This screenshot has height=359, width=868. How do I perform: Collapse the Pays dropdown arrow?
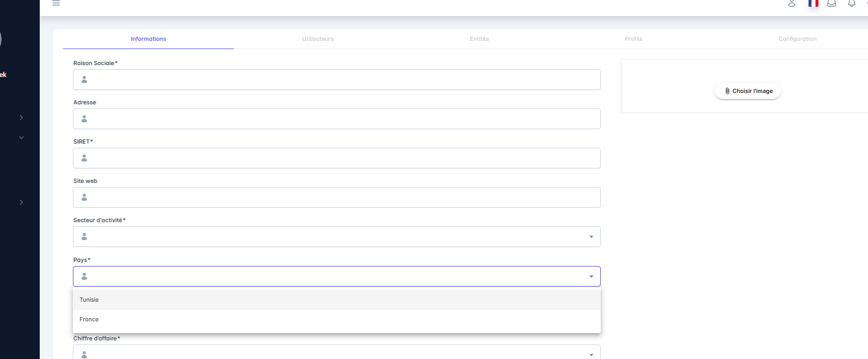pyautogui.click(x=591, y=276)
